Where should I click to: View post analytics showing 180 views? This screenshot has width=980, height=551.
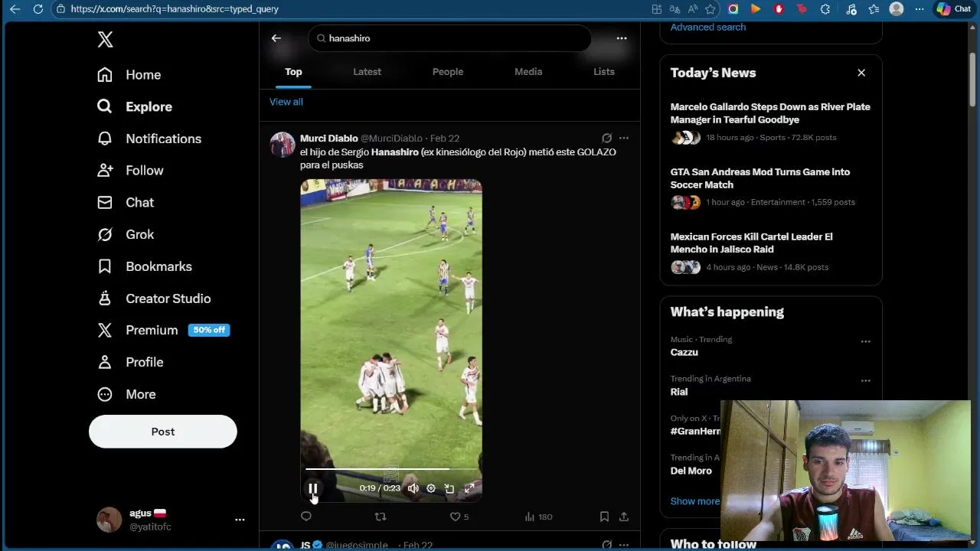coord(538,517)
